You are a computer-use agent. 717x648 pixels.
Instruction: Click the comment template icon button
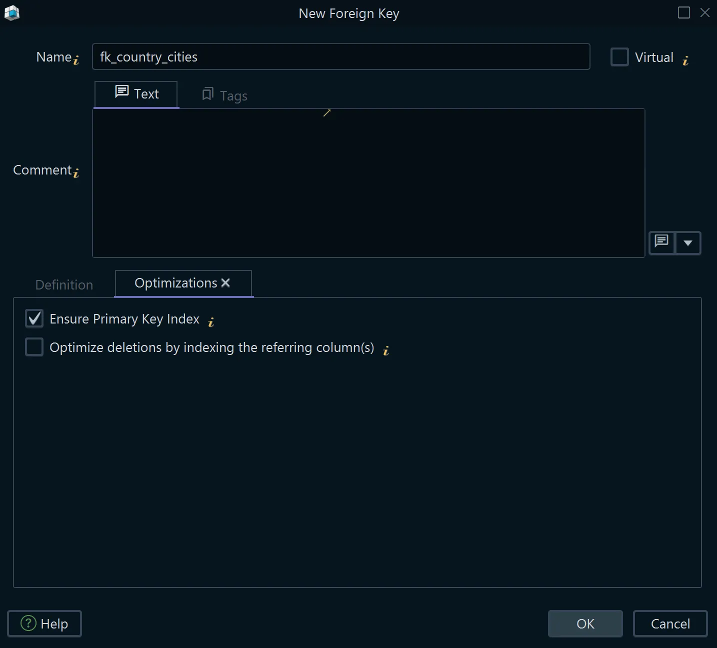pos(662,242)
